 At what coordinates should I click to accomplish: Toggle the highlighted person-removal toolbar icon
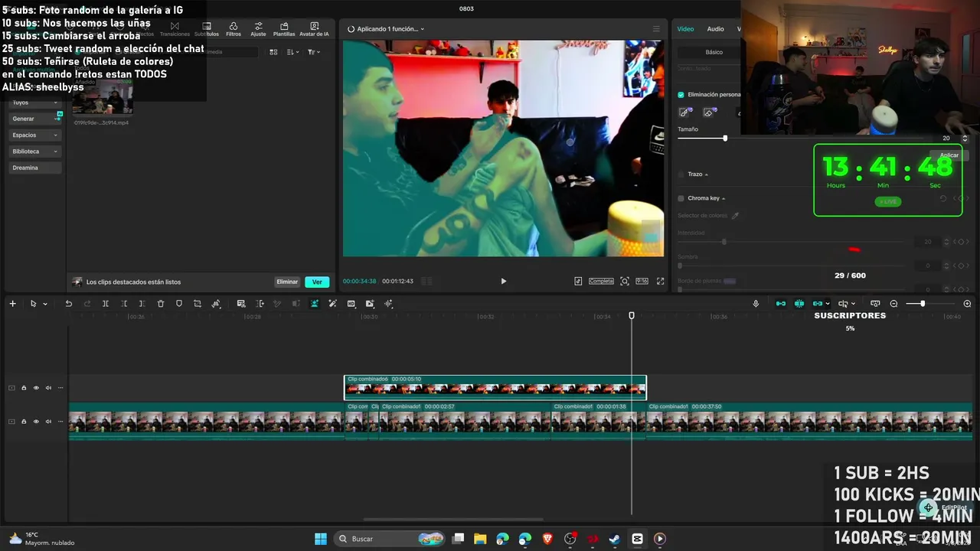314,304
